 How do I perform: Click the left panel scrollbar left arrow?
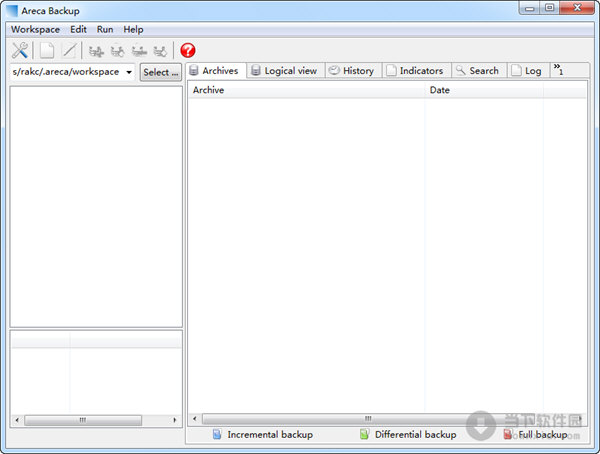coord(17,420)
